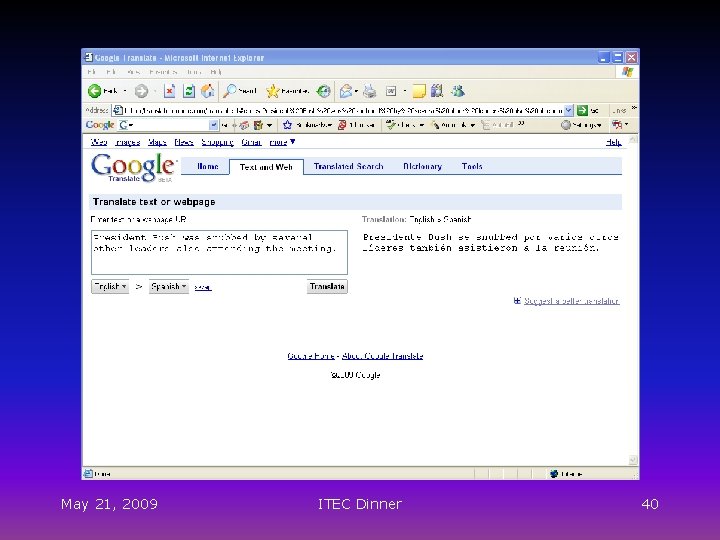This screenshot has width=720, height=540.
Task: Print the page with the printer icon
Action: pos(370,91)
